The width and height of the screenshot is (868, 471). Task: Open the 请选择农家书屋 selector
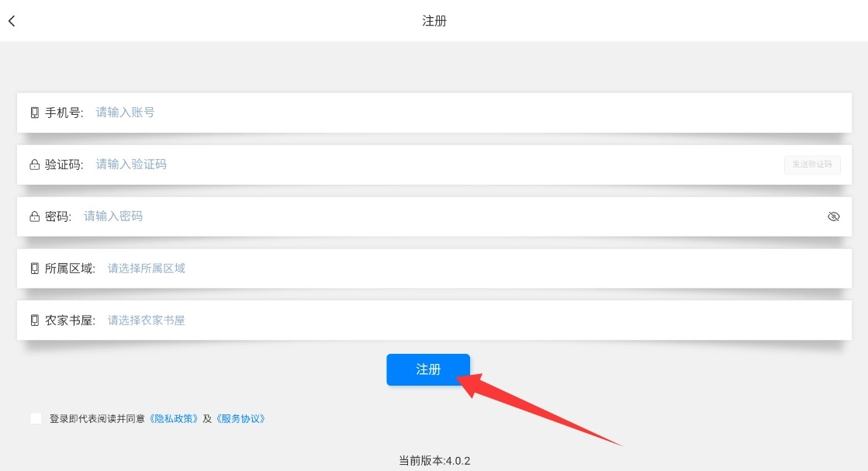coord(147,320)
